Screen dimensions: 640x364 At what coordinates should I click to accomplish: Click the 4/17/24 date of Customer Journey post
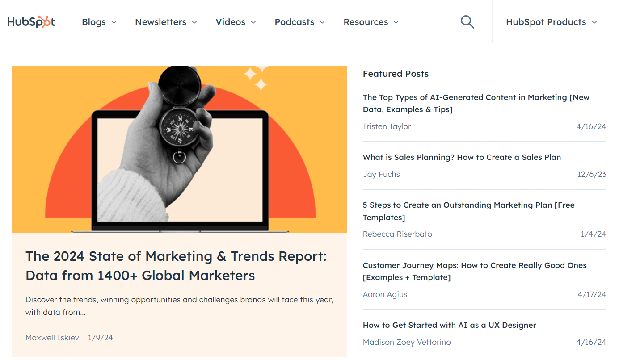point(592,294)
